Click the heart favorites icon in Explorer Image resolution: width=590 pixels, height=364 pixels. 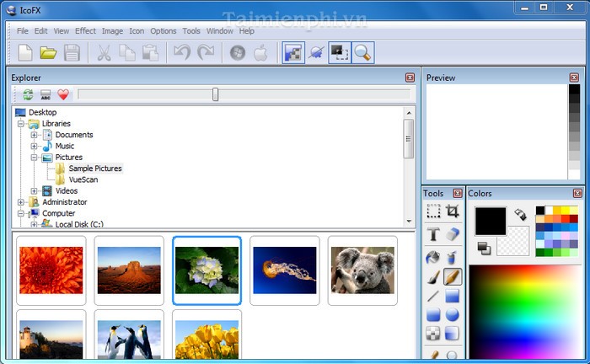pyautogui.click(x=63, y=95)
